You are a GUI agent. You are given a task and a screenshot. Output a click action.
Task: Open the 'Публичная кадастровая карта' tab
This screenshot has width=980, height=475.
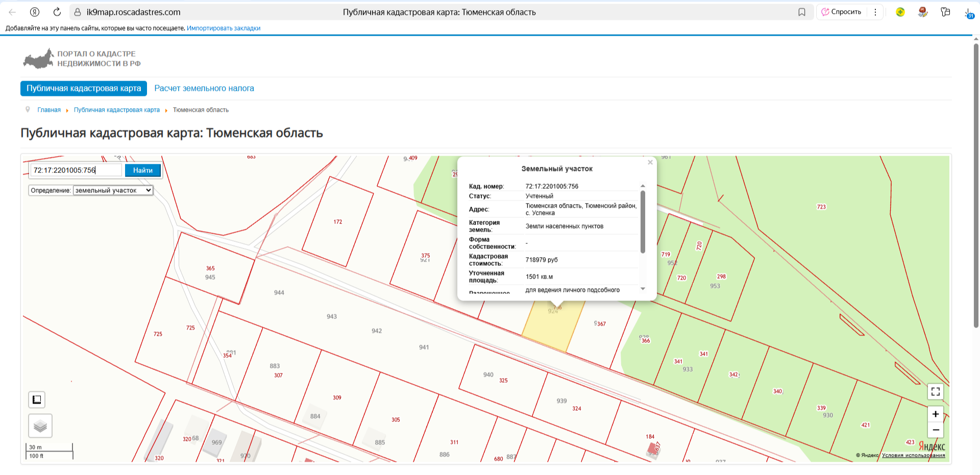tap(84, 88)
